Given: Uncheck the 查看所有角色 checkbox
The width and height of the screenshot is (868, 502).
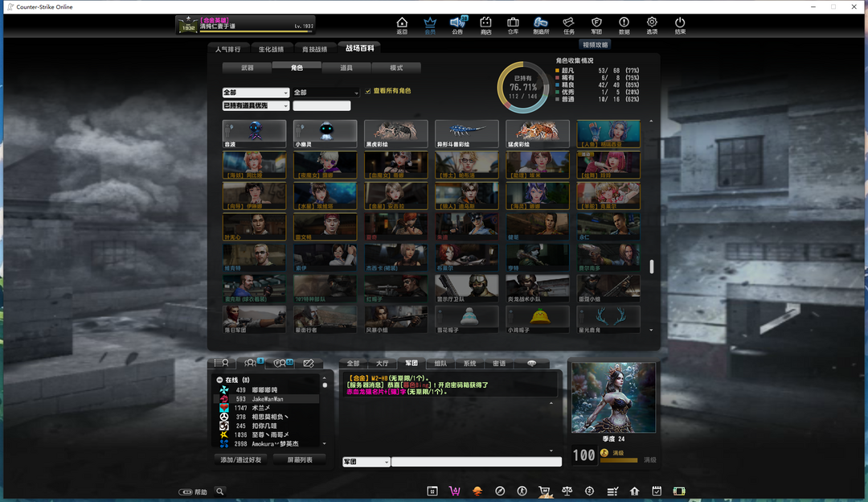Looking at the screenshot, I should (x=368, y=91).
